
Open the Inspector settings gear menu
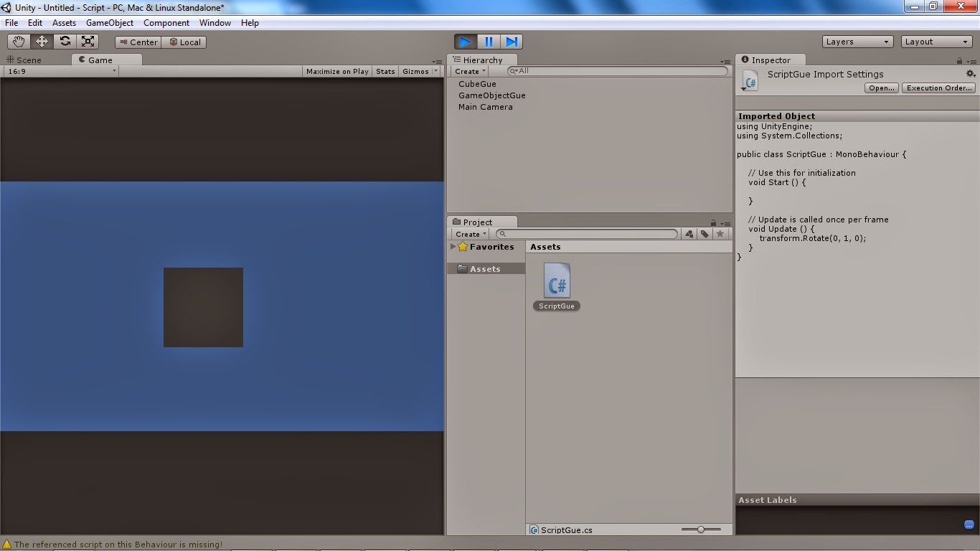point(971,74)
